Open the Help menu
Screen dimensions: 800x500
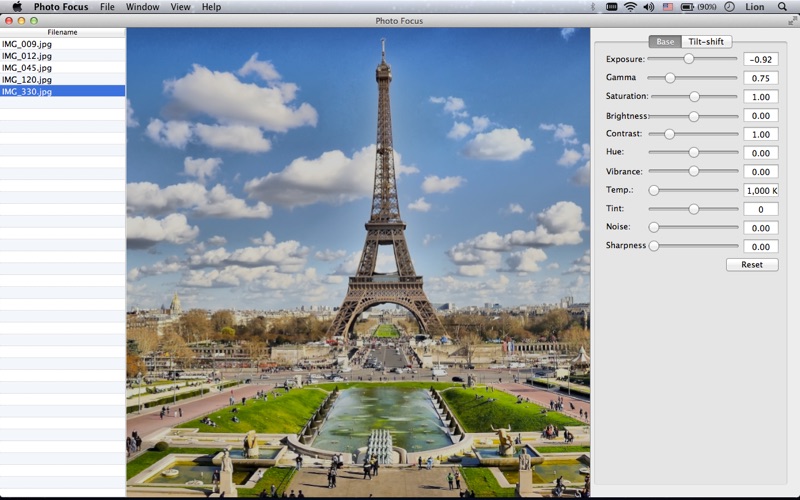coord(211,7)
